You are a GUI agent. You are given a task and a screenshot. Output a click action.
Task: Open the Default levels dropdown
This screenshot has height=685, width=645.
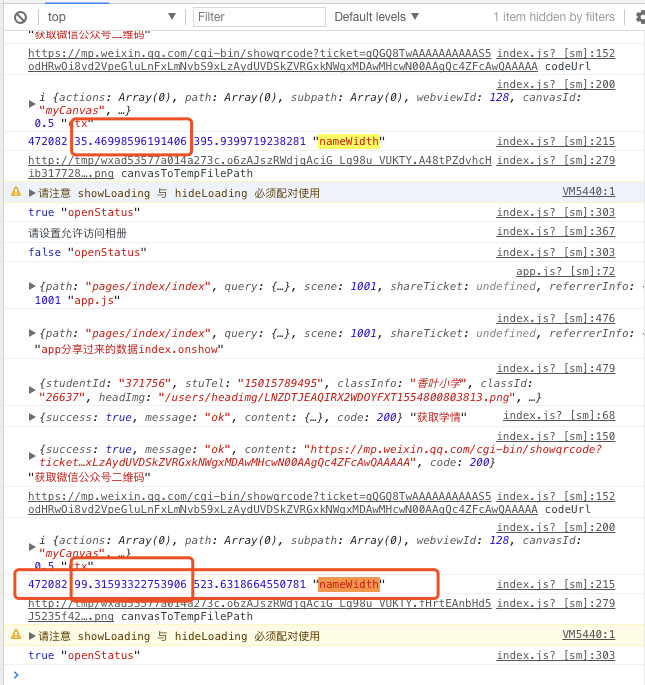(x=376, y=17)
